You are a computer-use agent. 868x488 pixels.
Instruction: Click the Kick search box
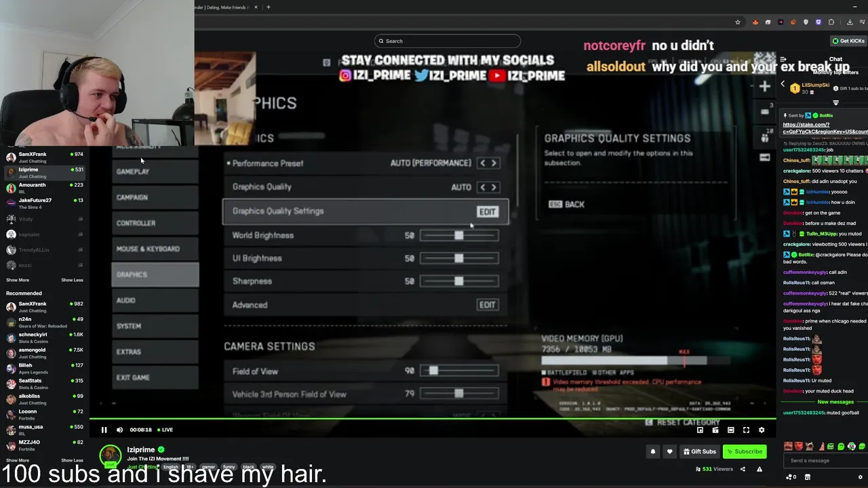[448, 41]
